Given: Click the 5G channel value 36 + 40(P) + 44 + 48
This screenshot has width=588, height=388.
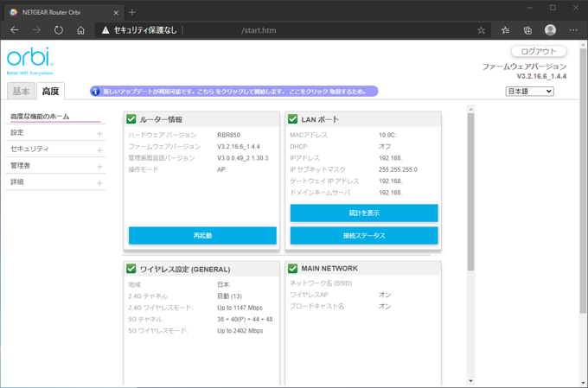Looking at the screenshot, I should [x=245, y=320].
